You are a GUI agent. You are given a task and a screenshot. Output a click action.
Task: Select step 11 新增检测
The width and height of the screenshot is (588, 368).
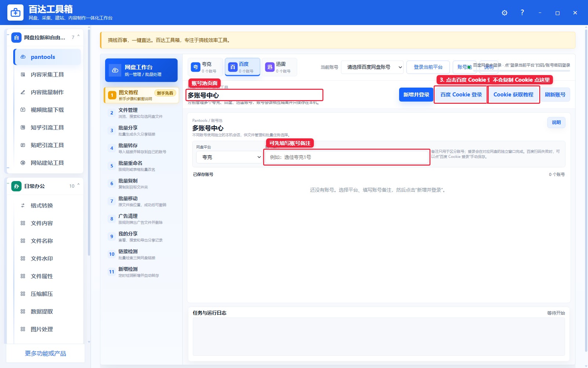coord(141,272)
